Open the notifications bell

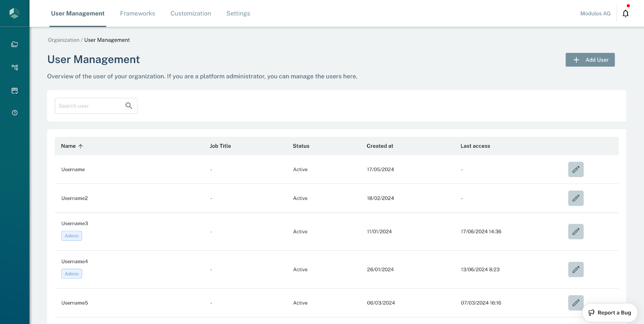625,13
